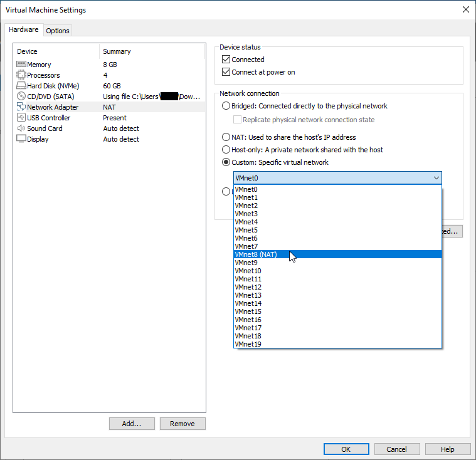Screen dimensions: 476x460
Task: Pick VMnet5 from the list
Action: 337,230
